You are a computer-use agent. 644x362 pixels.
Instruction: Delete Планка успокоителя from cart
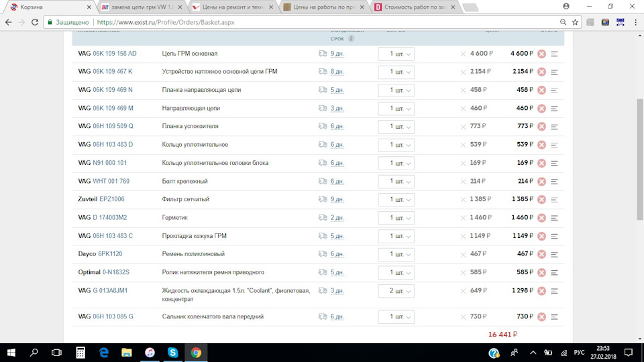pos(542,127)
